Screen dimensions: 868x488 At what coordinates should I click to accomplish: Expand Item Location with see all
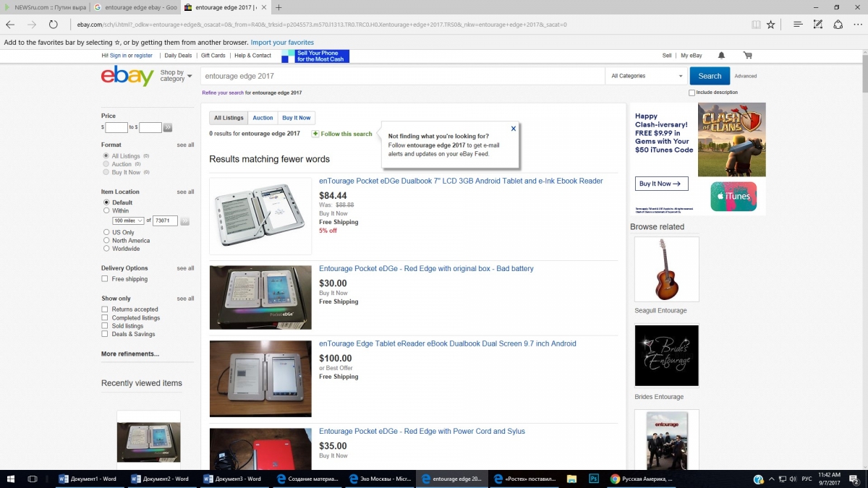click(x=185, y=192)
